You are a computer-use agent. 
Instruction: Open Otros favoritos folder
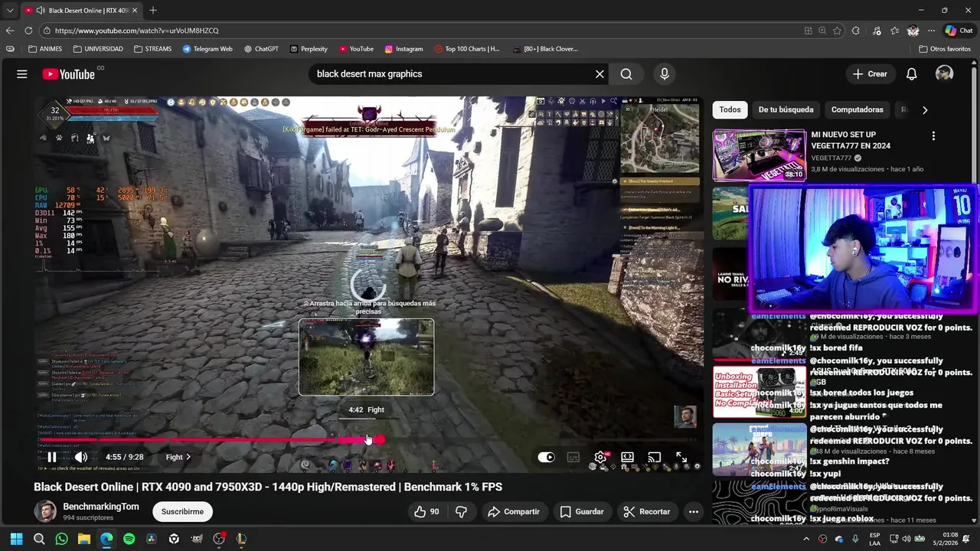click(x=945, y=49)
